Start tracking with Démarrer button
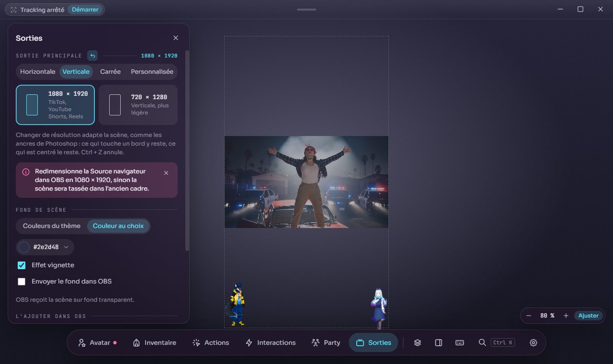Viewport: 613px width, 364px height. pos(85,10)
